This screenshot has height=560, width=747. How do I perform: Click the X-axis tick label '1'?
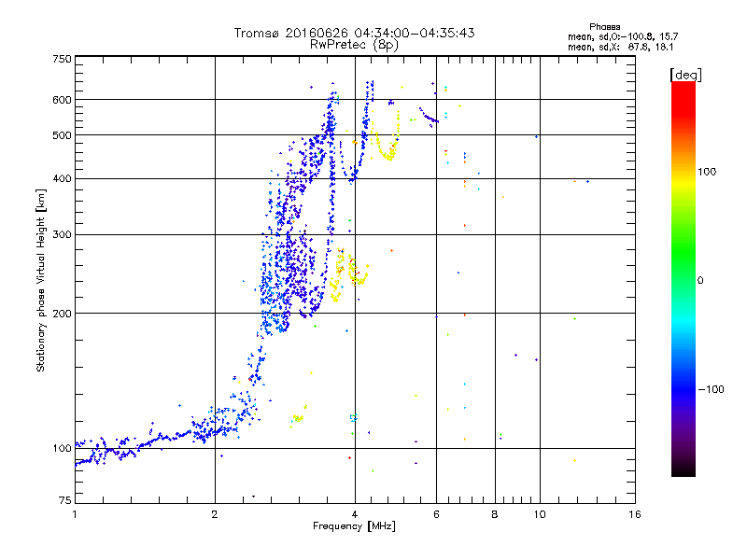click(75, 514)
